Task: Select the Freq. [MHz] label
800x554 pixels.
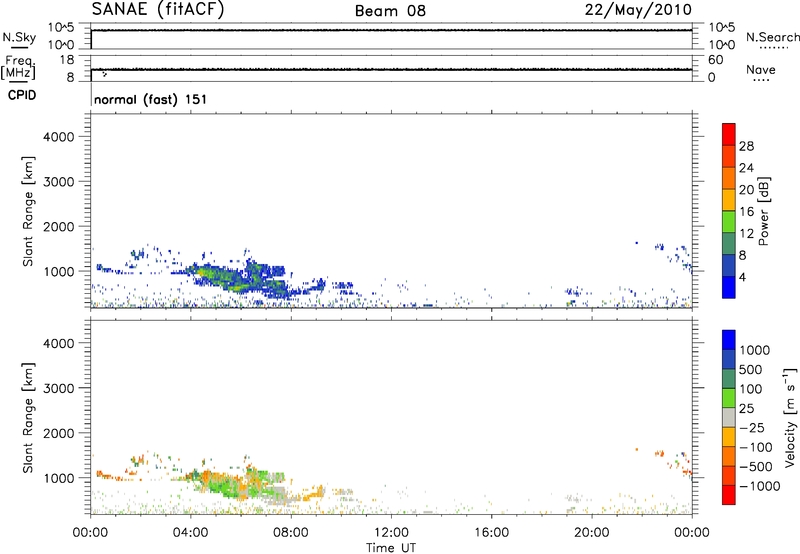Action: [x=19, y=67]
